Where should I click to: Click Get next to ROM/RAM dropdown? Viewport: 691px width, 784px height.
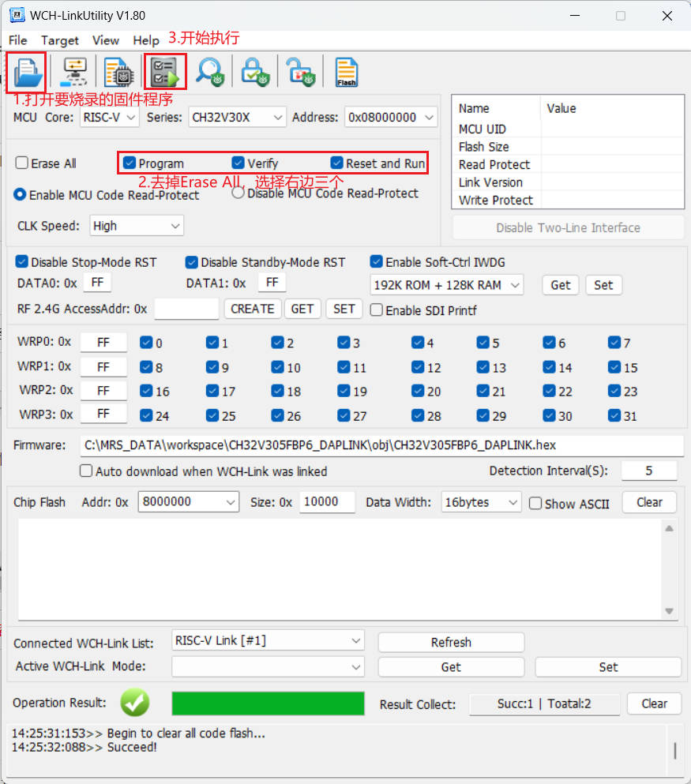(561, 285)
